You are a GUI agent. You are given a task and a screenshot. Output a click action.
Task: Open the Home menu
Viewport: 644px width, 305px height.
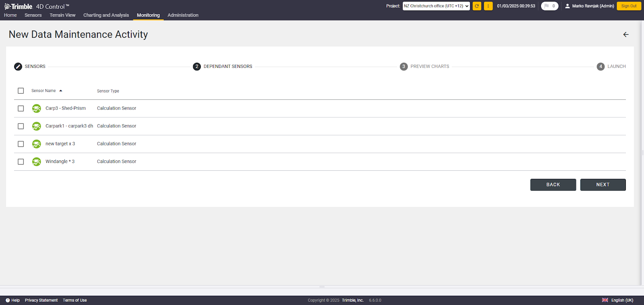pos(10,15)
